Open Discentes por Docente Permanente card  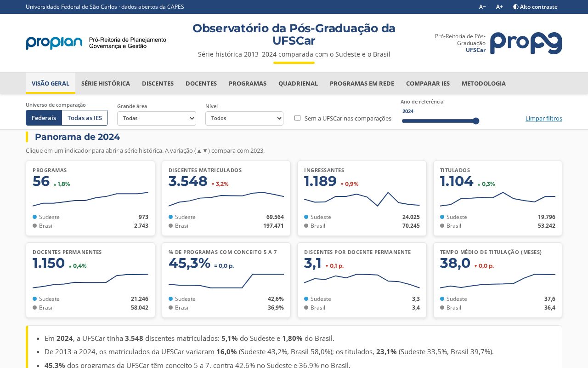point(362,280)
